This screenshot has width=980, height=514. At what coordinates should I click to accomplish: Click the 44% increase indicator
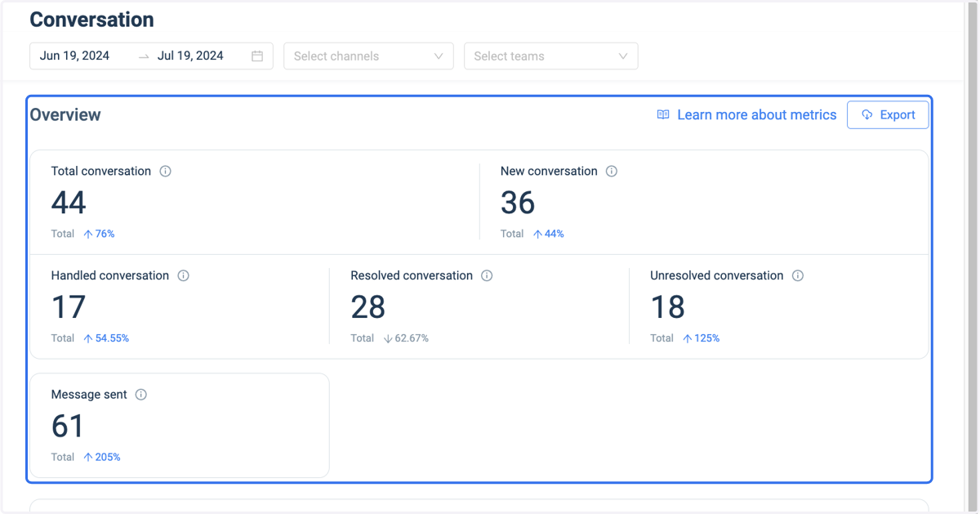(x=548, y=234)
